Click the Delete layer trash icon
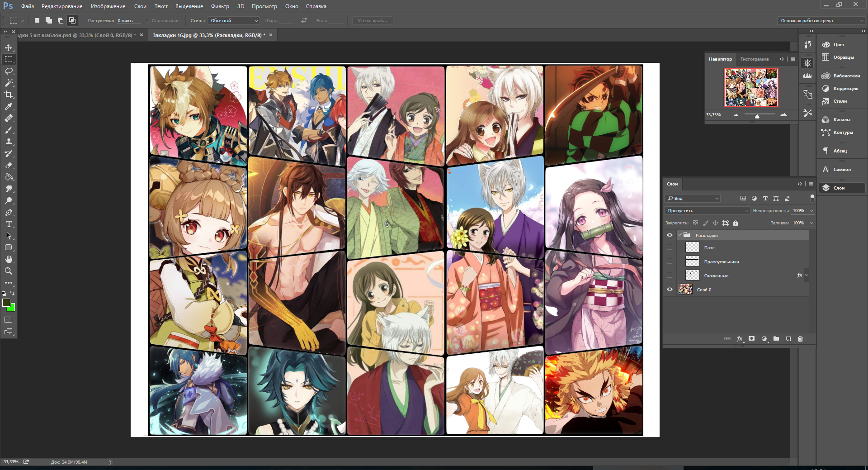The image size is (868, 470). tap(800, 339)
